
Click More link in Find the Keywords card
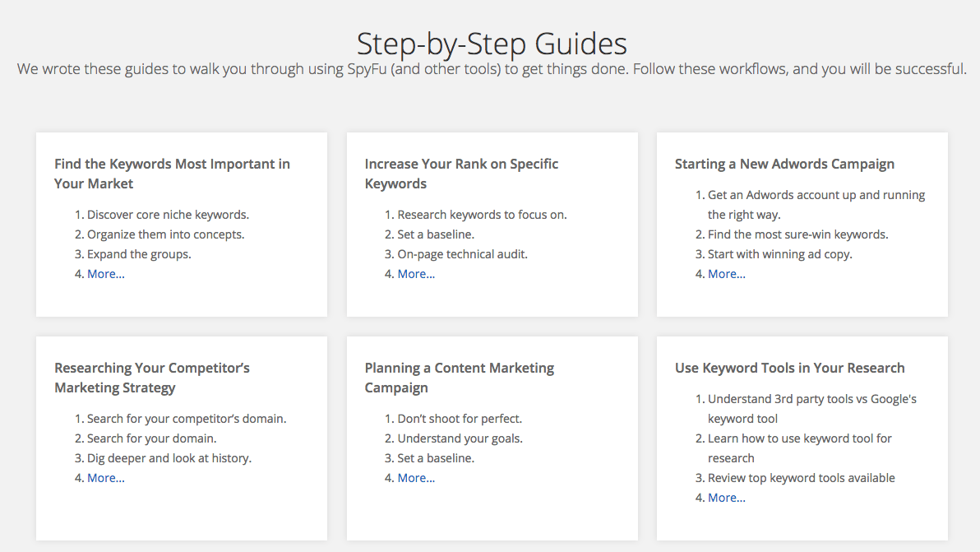point(106,274)
